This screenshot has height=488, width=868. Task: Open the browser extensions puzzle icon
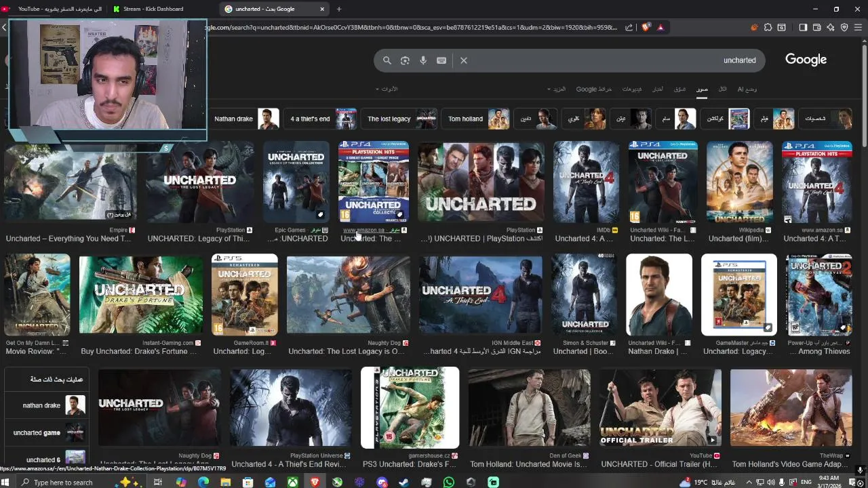(768, 27)
